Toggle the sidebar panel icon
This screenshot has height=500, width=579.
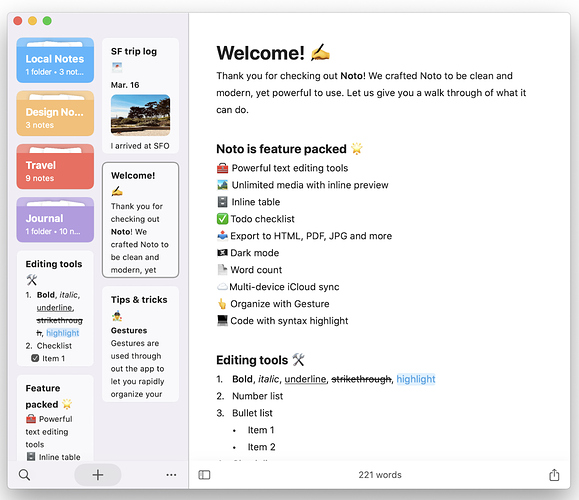(204, 475)
